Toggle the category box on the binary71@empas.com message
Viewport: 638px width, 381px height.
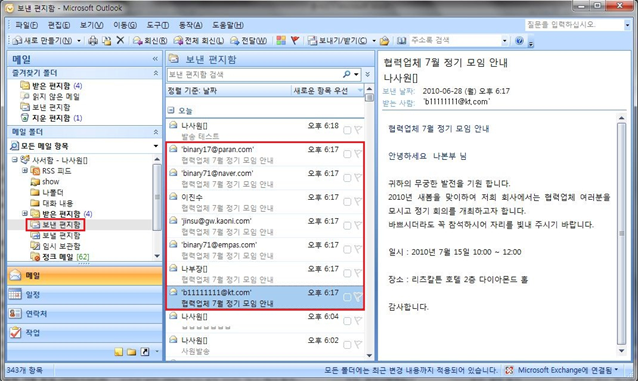point(347,250)
